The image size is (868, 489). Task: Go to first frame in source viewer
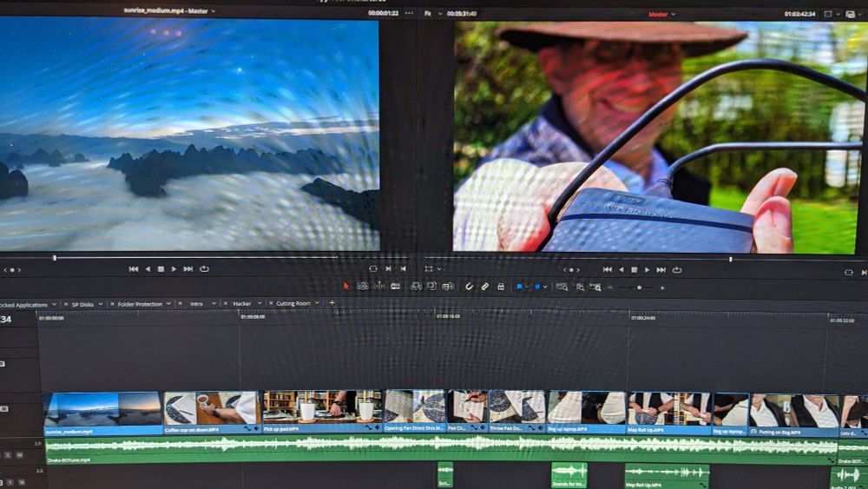(134, 269)
